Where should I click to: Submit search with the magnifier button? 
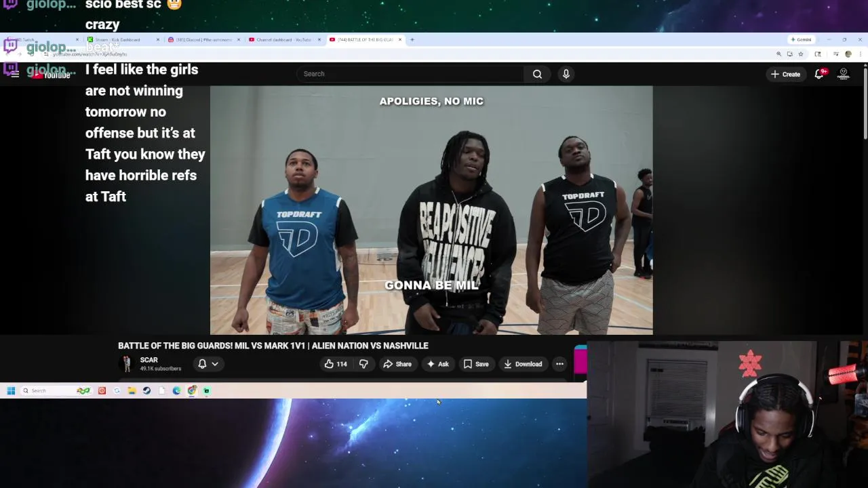coord(537,74)
